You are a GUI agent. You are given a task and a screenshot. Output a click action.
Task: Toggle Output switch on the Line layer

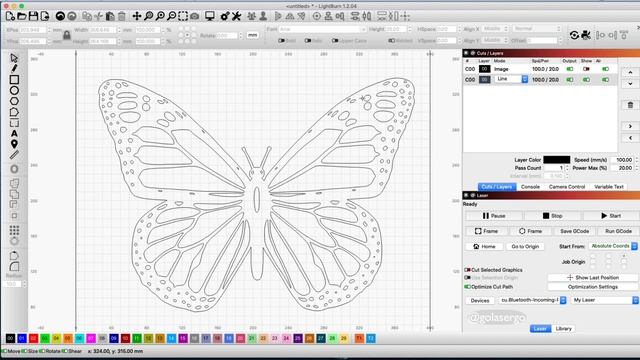pos(570,80)
